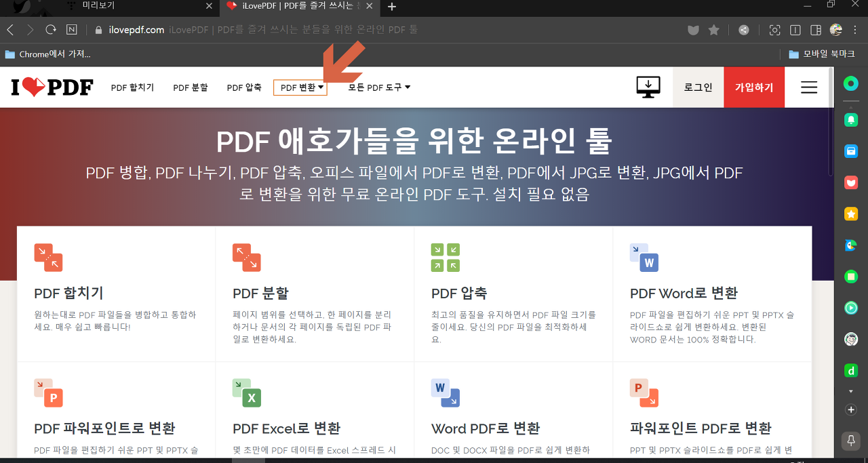Click the Naver N home icon

click(x=71, y=30)
